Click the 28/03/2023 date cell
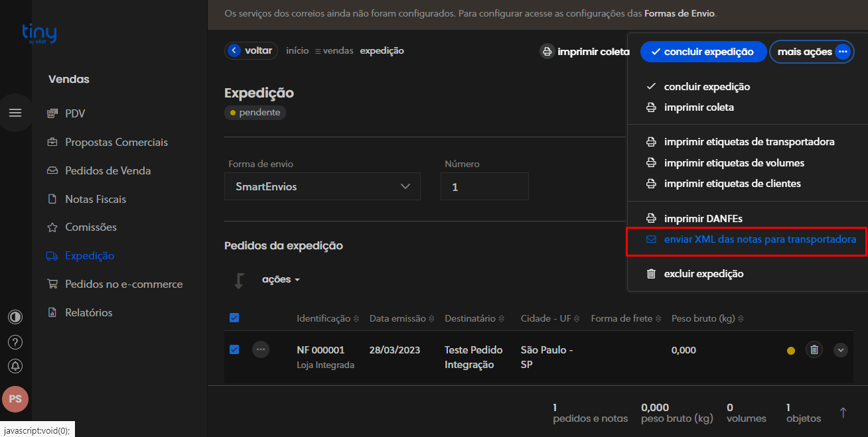 395,350
